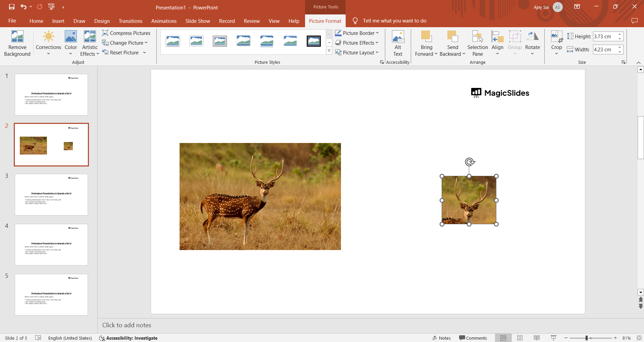The width and height of the screenshot is (644, 342).
Task: Select the Crop tool
Action: tap(556, 36)
